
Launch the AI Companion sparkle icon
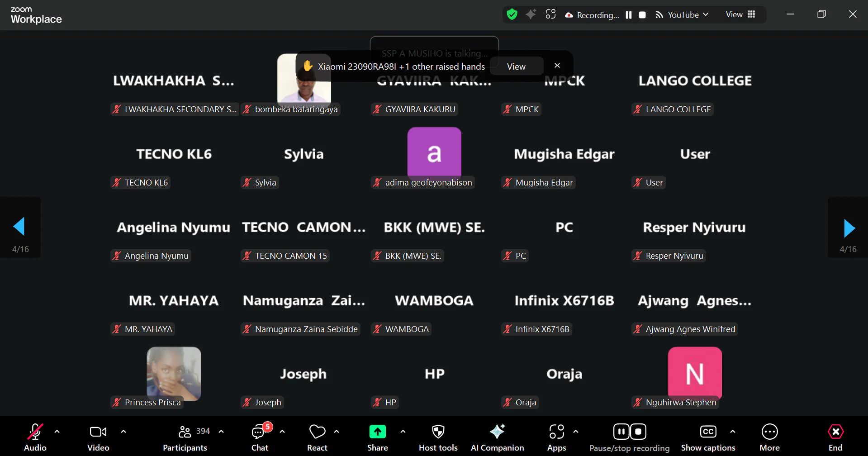pos(497,432)
